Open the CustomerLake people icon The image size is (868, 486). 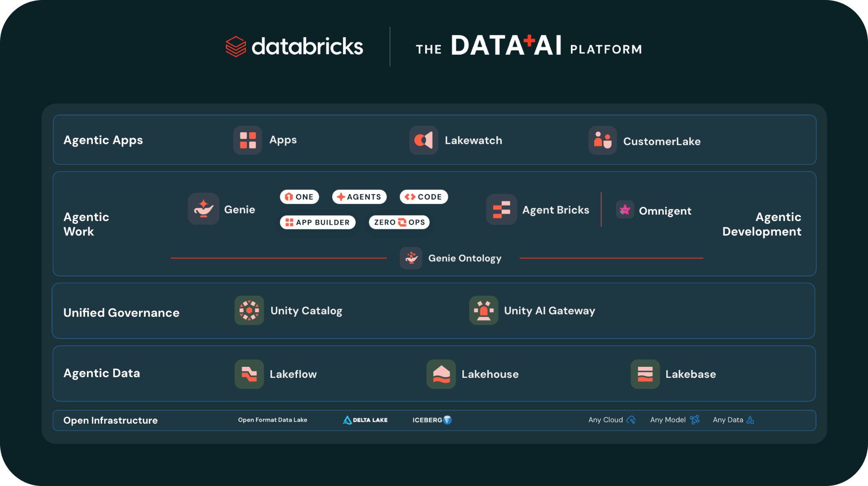(602, 140)
